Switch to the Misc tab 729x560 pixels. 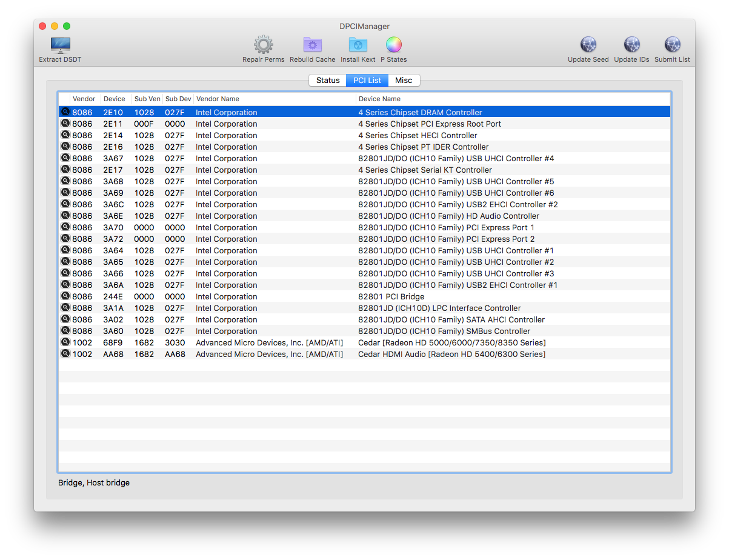pyautogui.click(x=404, y=81)
